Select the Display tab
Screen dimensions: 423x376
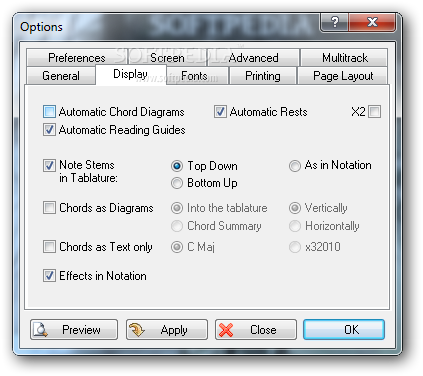coord(130,74)
